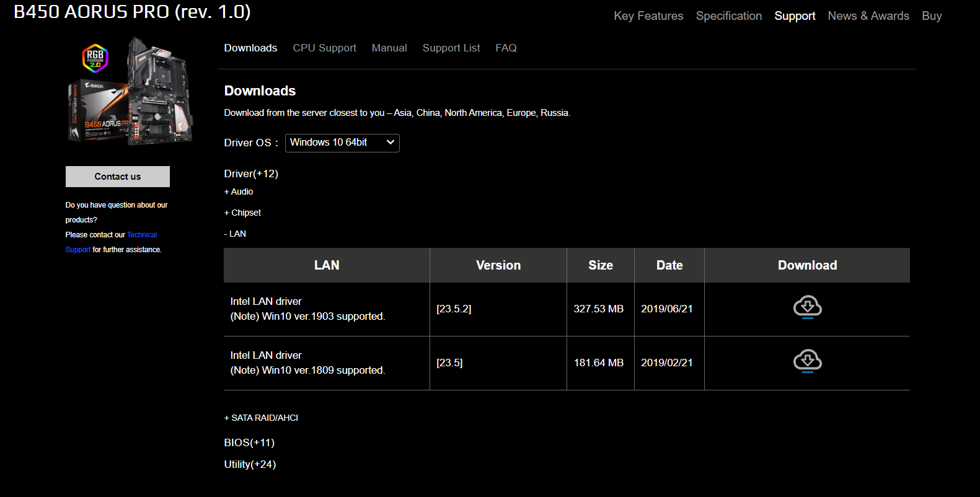Go to Key Features page
The width and height of the screenshot is (980, 497).
648,16
